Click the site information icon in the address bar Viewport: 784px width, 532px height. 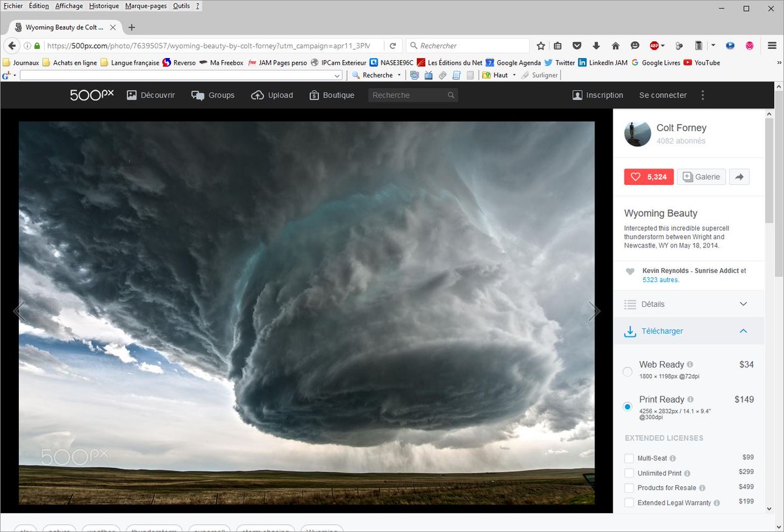[x=27, y=46]
